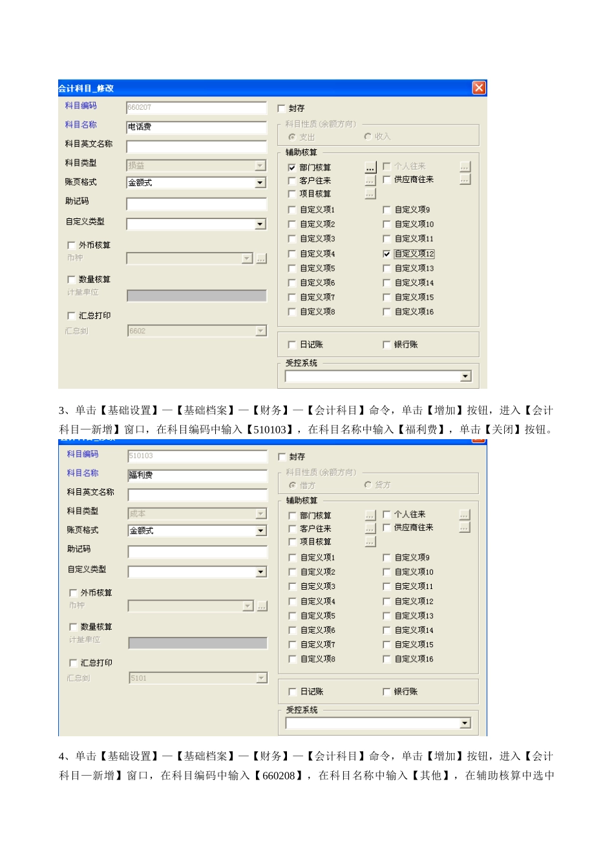614x868 pixels.
Task: Enable 外币核算 in the top dialog
Action: (x=71, y=245)
